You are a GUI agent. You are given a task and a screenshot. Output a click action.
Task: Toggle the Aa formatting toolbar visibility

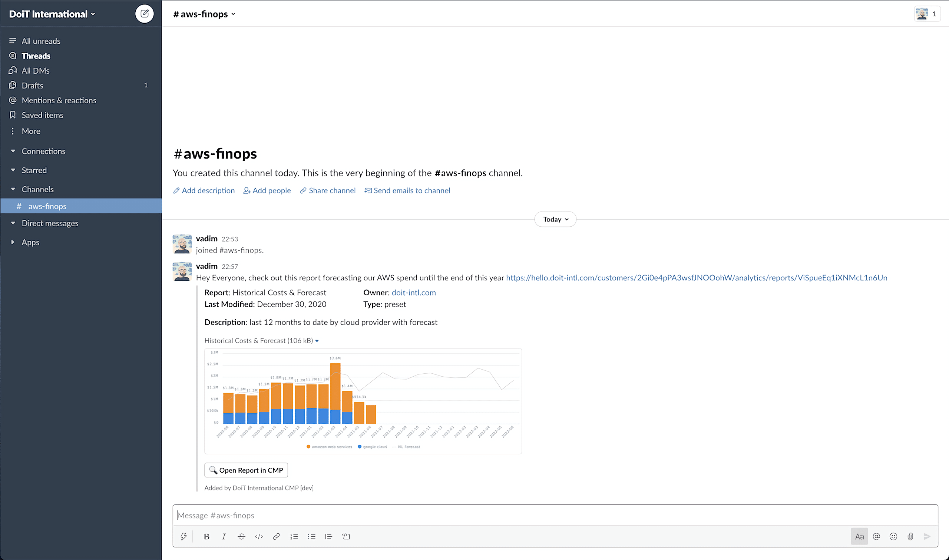(x=859, y=536)
